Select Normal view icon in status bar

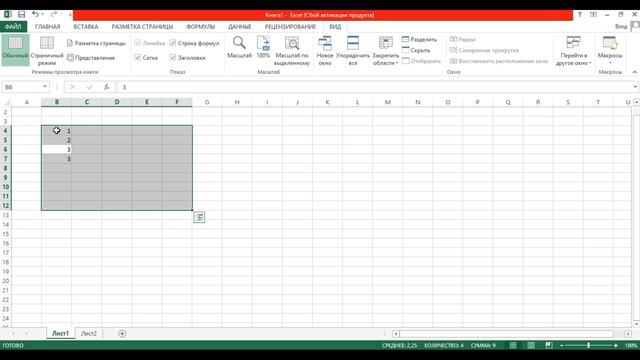pyautogui.click(x=513, y=345)
